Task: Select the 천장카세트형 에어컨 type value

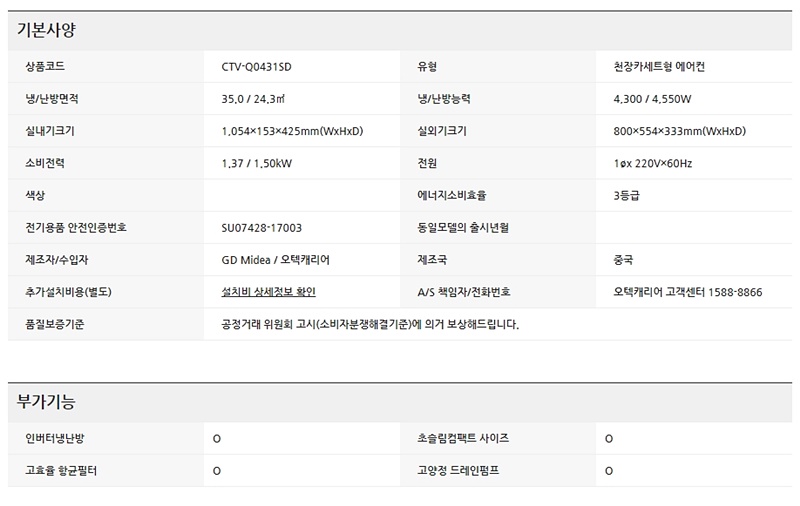Action: (x=664, y=68)
